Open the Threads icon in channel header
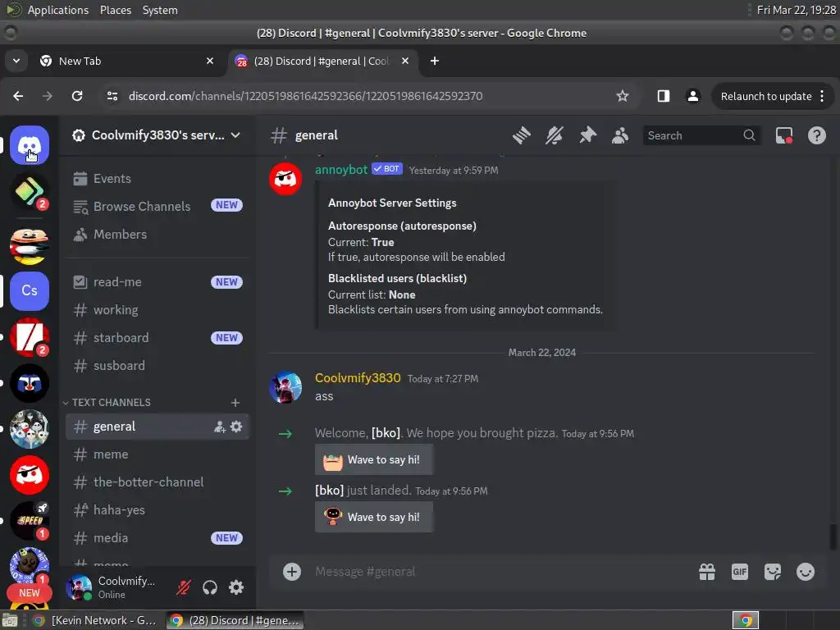 [521, 135]
